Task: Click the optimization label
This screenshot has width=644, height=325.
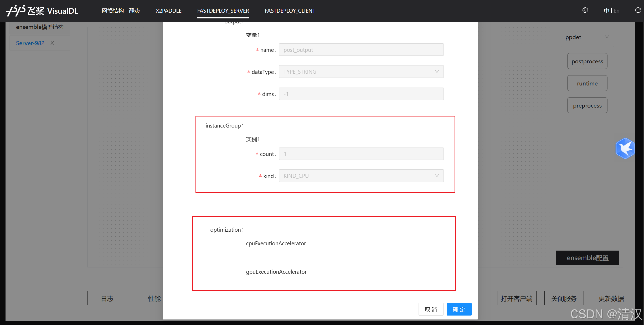Action: tap(226, 230)
